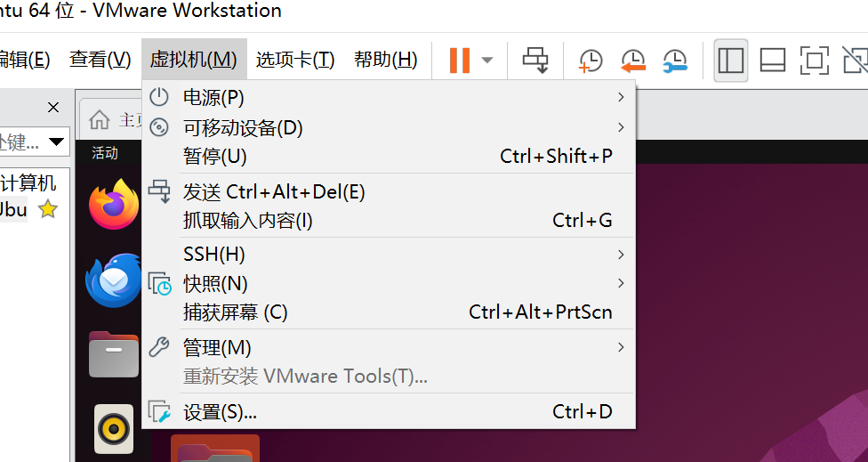Open the 选项卡(T) menu
Viewport: 868px width, 462px height.
295,60
